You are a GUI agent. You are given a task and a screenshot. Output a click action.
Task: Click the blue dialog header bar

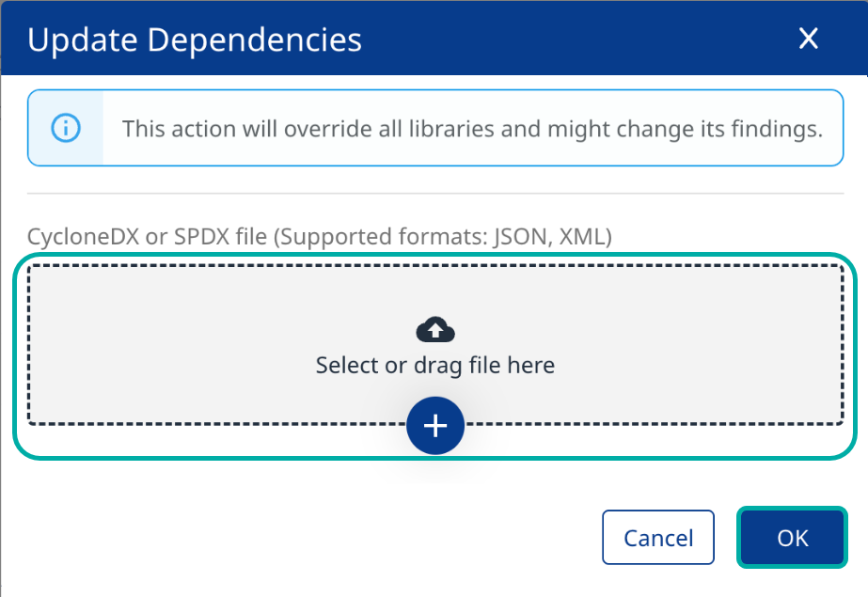(564, 39)
